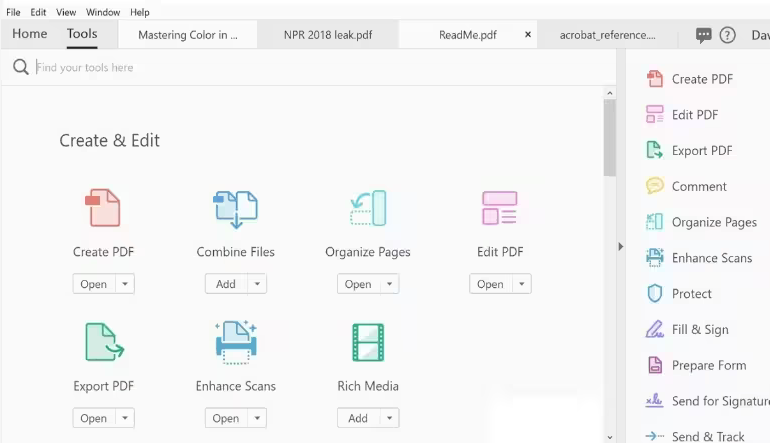Select the Export PDF tool icon
770x443 pixels.
pos(103,342)
